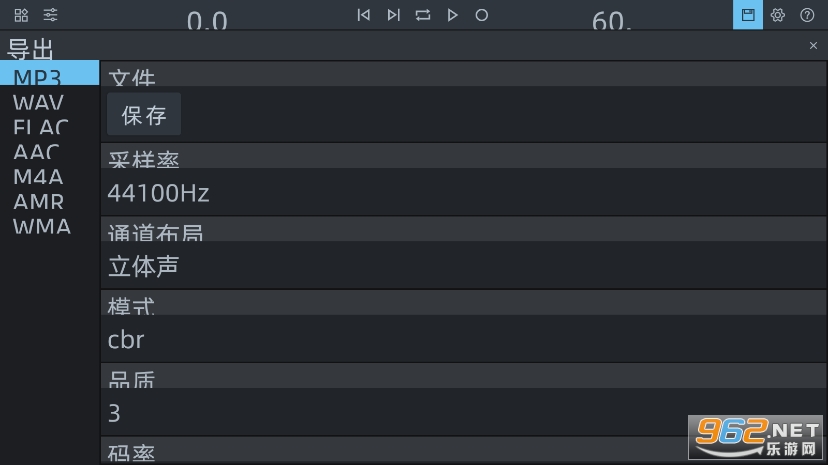Viewport: 828px width, 465px height.
Task: Choose FLAC format in the list
Action: (x=41, y=127)
